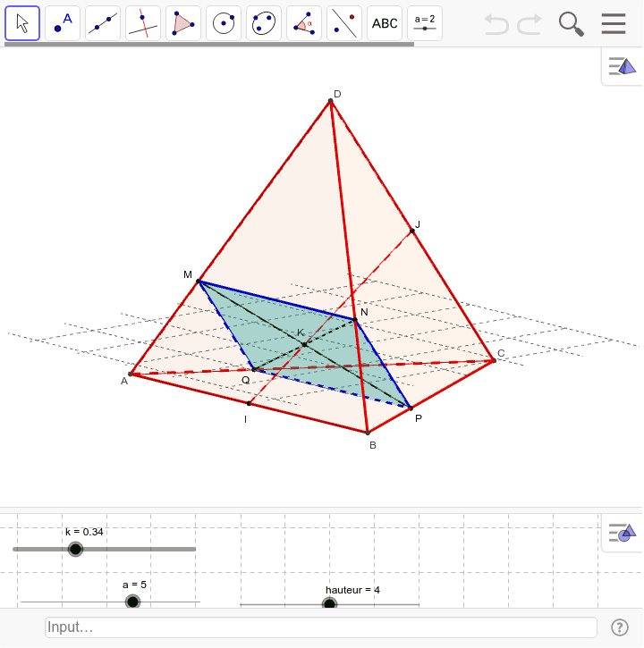644x648 pixels.
Task: Select the Perpendicular Line tool
Action: pos(143,23)
